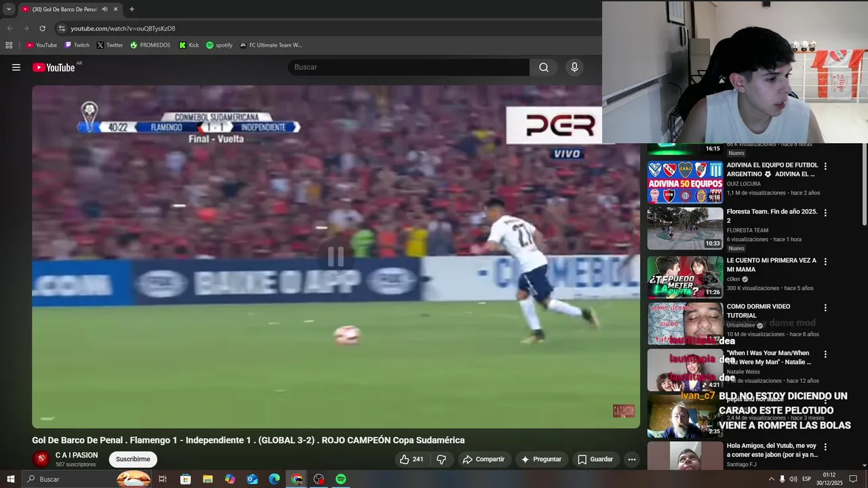Open the Windows Start menu
The height and width of the screenshot is (488, 868).
[x=10, y=479]
